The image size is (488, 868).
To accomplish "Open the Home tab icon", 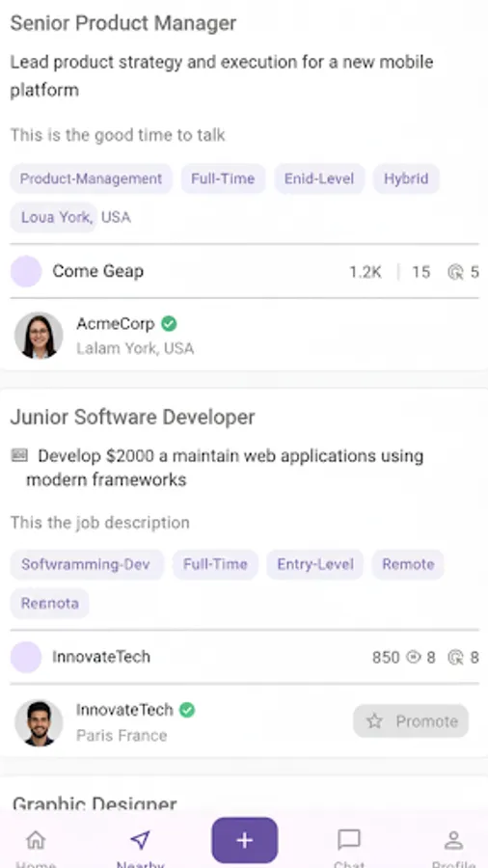I will pyautogui.click(x=36, y=840).
